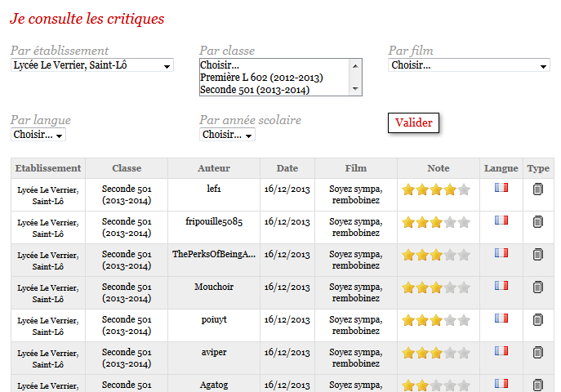Image resolution: width=561 pixels, height=392 pixels.
Task: Click the two-star rating for Agatog
Action: tap(436, 385)
